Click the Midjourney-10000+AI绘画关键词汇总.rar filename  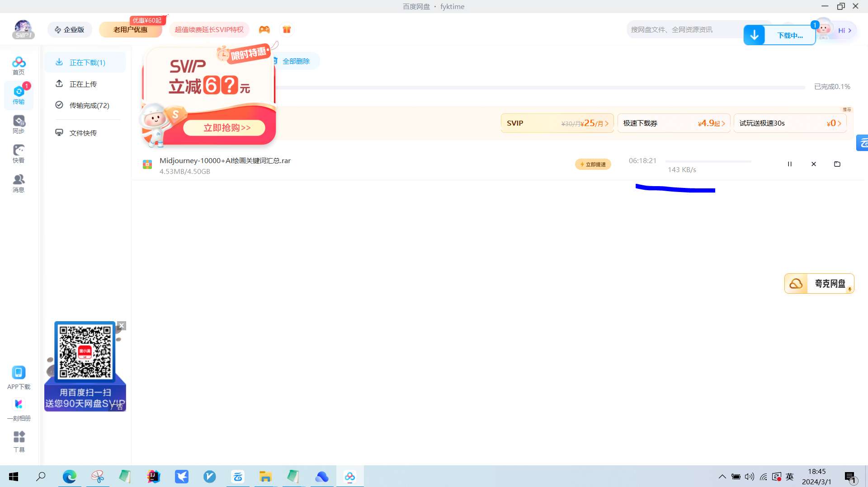tap(225, 160)
